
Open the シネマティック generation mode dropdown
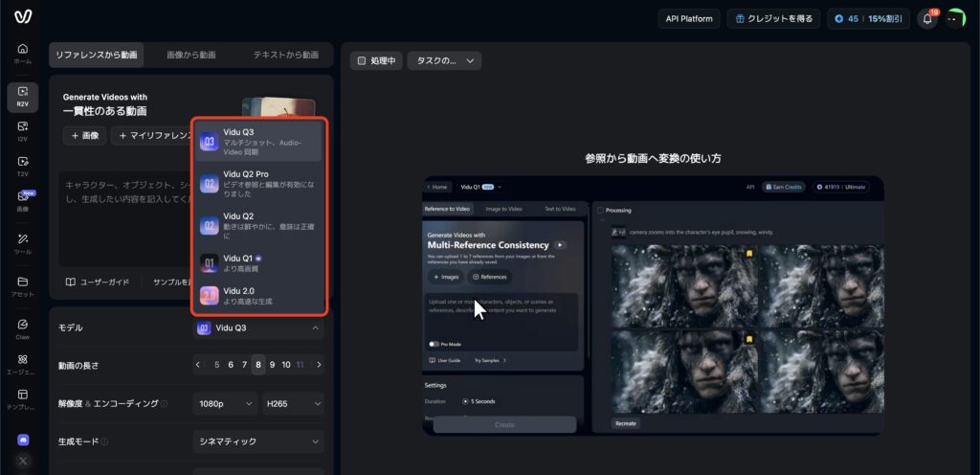(258, 441)
